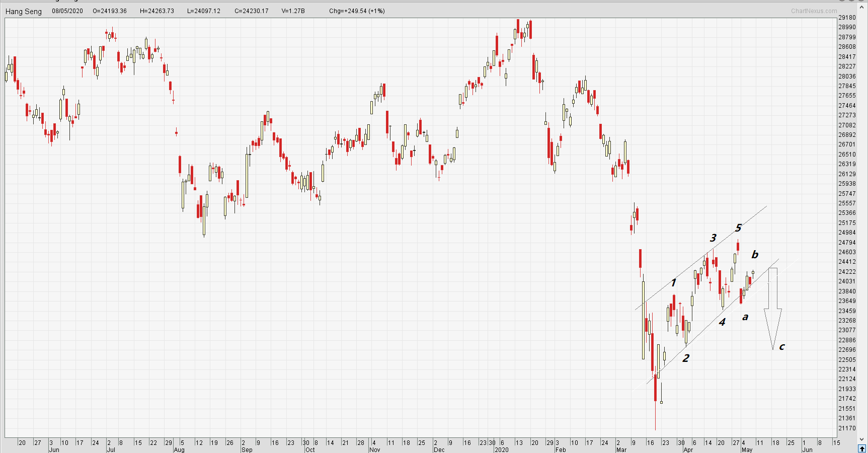Select the wave label 5 annotation
This screenshot has width=868, height=453.
tap(738, 228)
